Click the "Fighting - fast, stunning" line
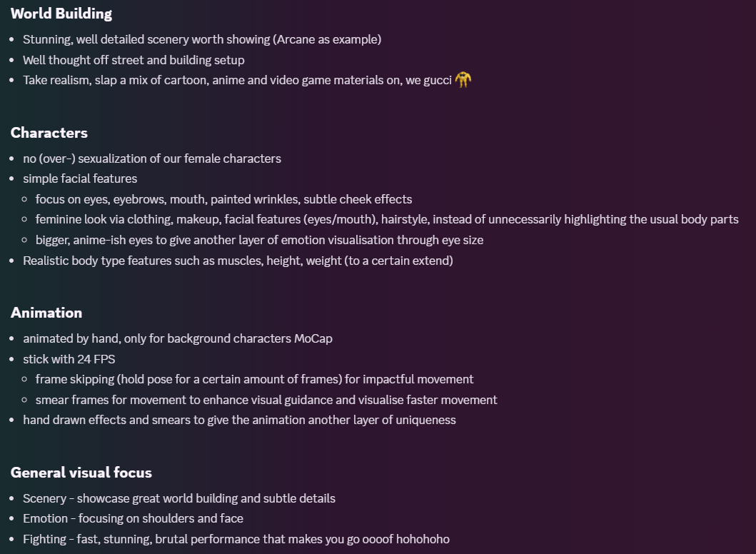756x554 pixels. (236, 539)
